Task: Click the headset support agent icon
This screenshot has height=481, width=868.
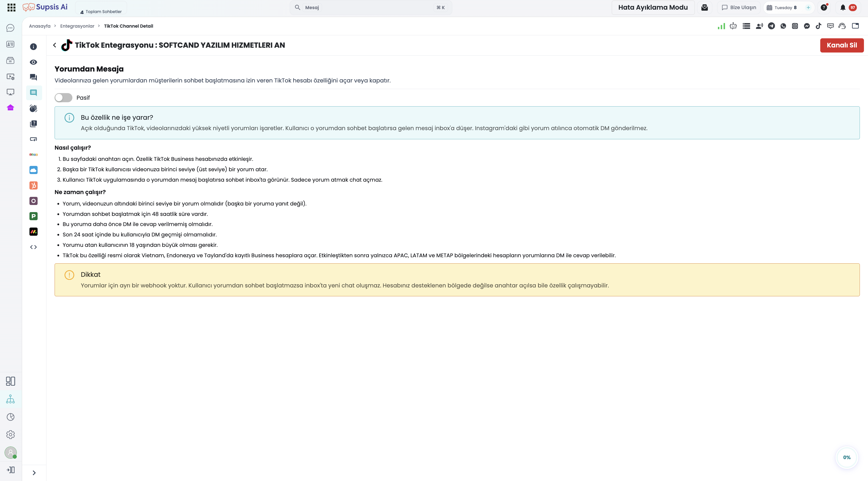Action: pyautogui.click(x=842, y=26)
